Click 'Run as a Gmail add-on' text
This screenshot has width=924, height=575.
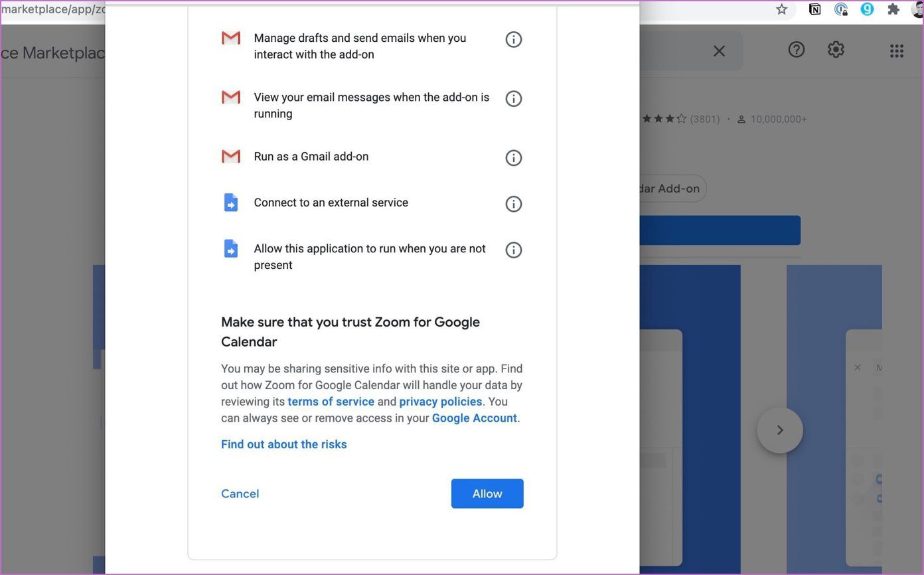[311, 157]
